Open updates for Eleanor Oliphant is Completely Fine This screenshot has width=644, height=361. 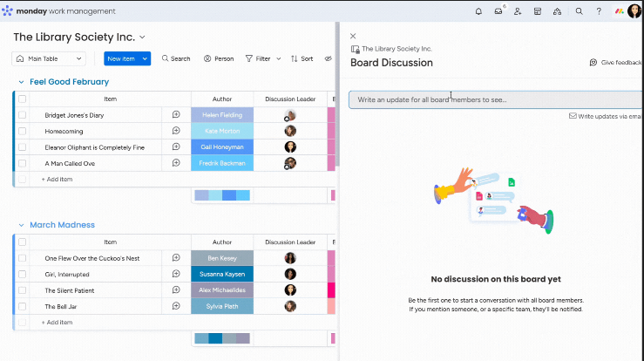[x=176, y=146]
